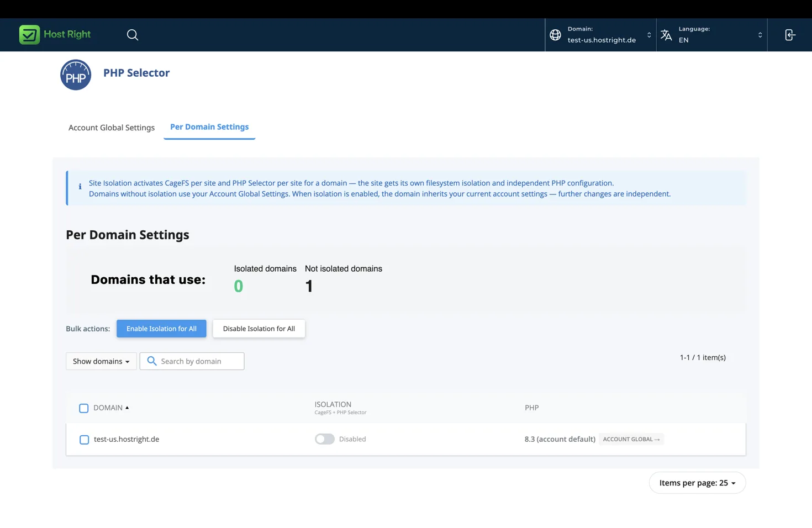
Task: Click the magnifier icon in domain search
Action: (x=152, y=361)
